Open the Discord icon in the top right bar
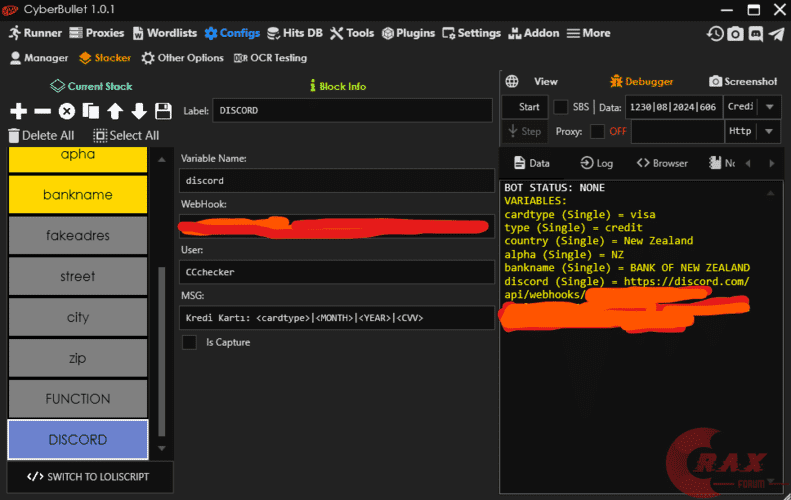The width and height of the screenshot is (791, 500). 756,34
